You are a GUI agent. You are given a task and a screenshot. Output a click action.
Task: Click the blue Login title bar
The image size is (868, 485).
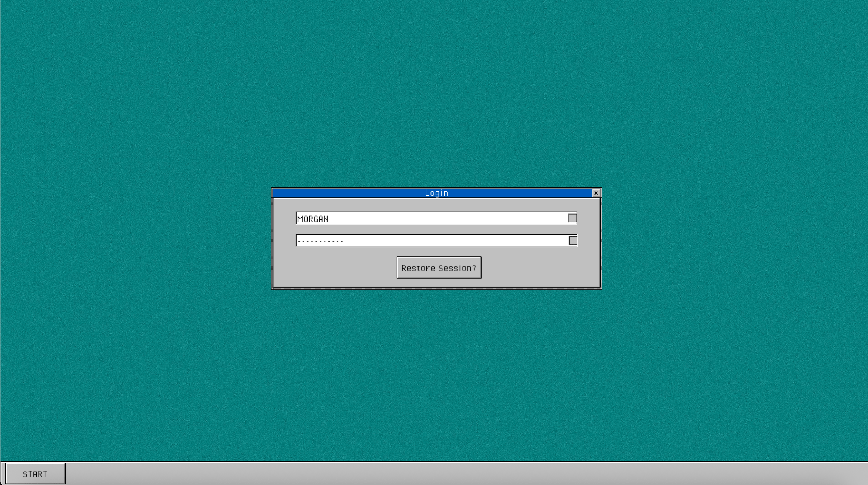(506, 193)
